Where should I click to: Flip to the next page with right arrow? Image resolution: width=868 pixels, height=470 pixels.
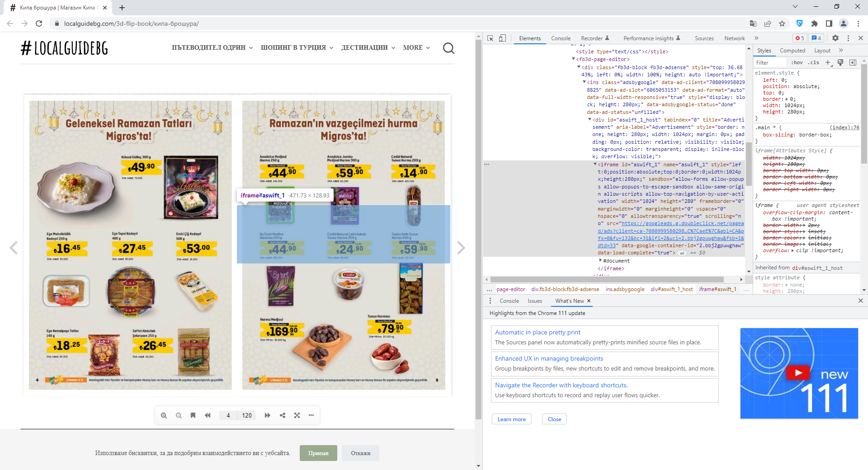click(x=461, y=248)
